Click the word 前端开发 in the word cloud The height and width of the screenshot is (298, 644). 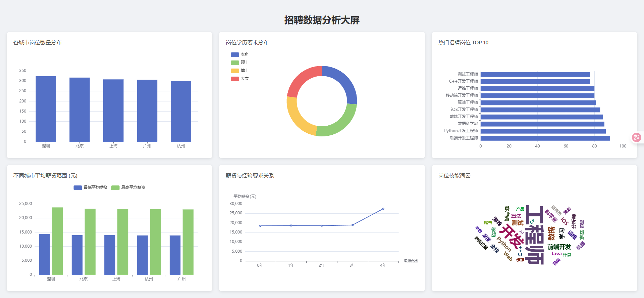tap(559, 247)
